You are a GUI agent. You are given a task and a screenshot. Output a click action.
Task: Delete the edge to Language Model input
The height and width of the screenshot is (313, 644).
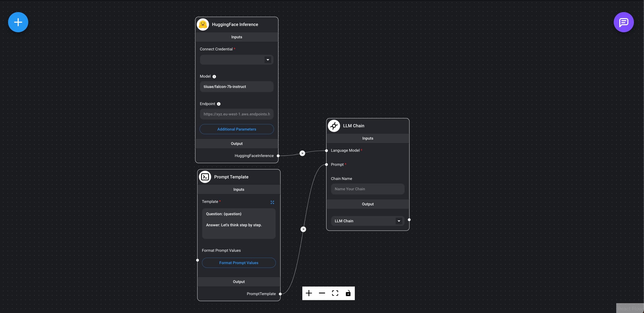[x=302, y=153]
